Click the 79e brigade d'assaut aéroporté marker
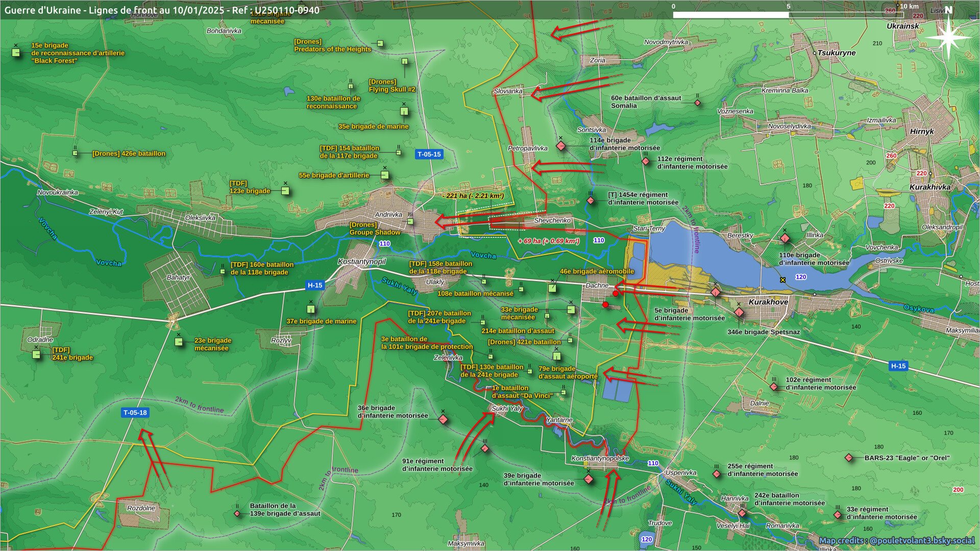Image resolution: width=980 pixels, height=551 pixels. coord(557,356)
